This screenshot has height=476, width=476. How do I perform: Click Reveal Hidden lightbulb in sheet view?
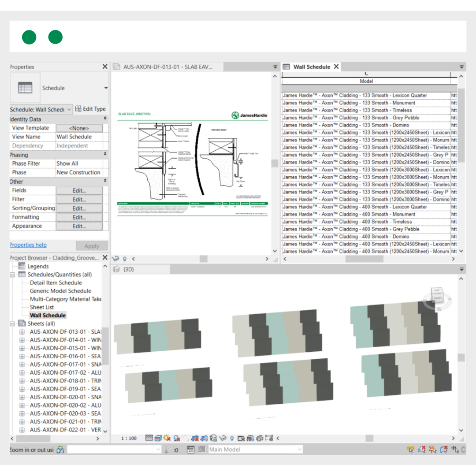point(124,259)
